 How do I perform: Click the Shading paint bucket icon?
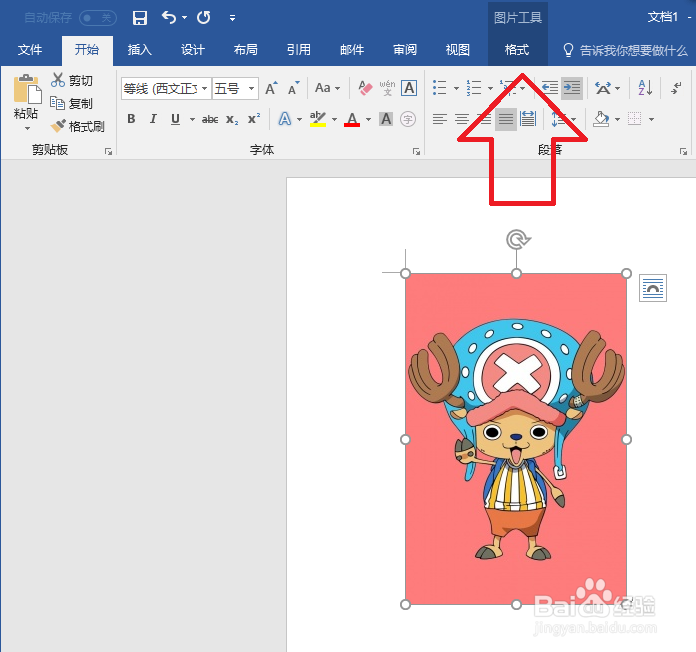[601, 119]
